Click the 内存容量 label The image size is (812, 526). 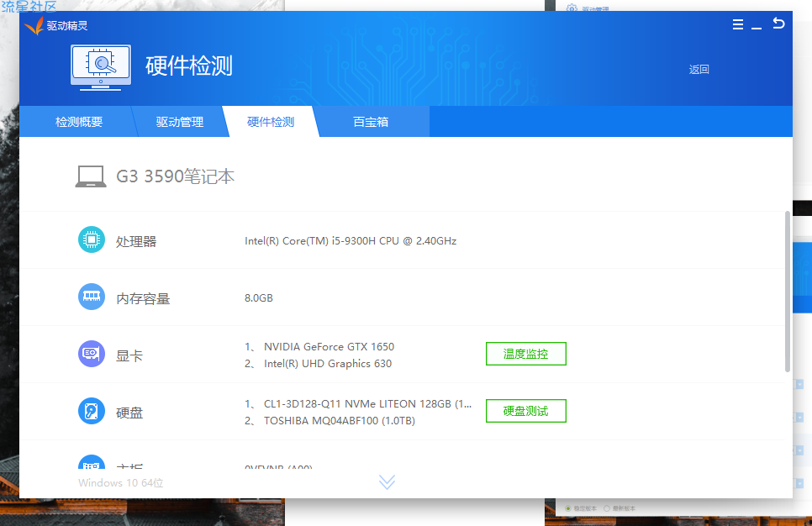pos(143,299)
